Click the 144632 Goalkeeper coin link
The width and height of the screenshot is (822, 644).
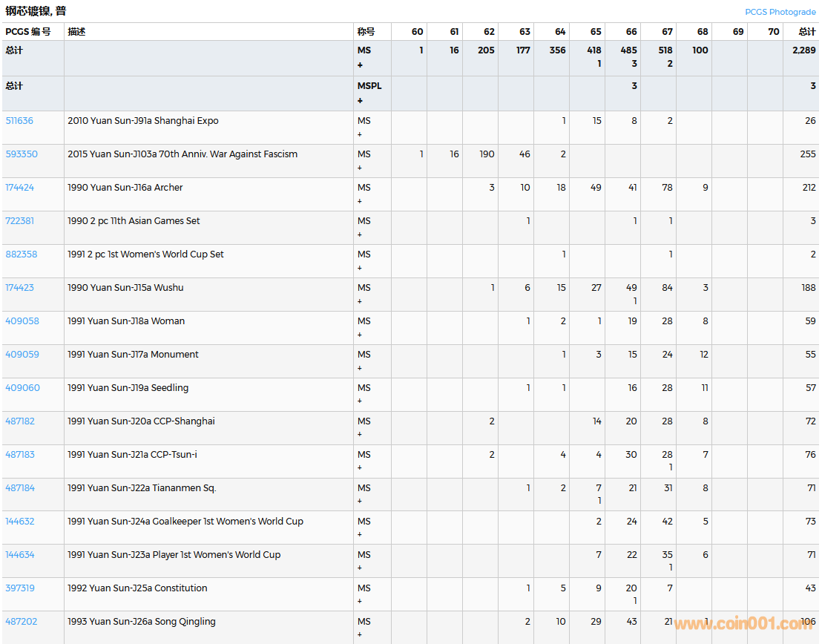click(20, 522)
